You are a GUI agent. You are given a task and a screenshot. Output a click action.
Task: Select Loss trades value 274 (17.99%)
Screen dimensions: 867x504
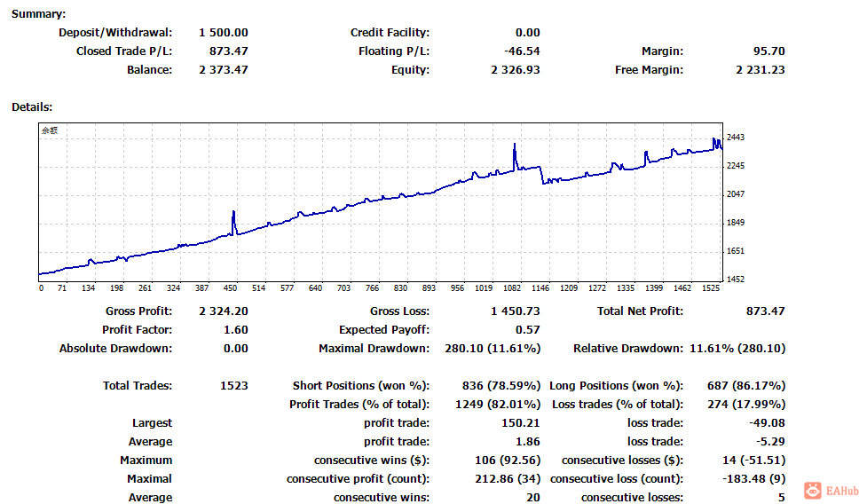tap(746, 405)
